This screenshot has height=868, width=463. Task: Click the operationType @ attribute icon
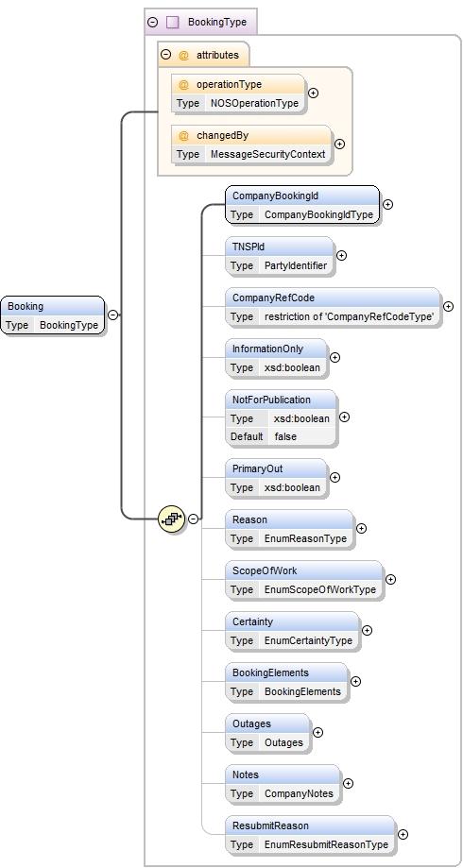(x=184, y=84)
